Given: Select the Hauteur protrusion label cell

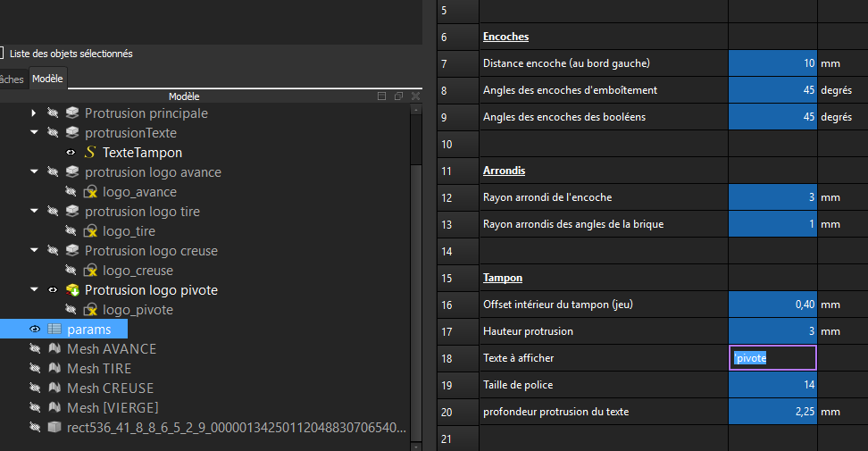Looking at the screenshot, I should (x=604, y=331).
